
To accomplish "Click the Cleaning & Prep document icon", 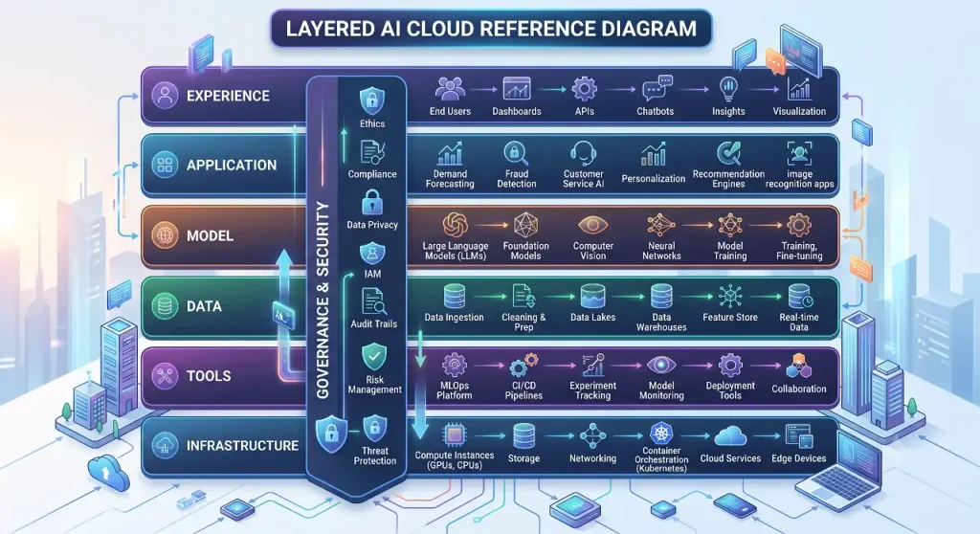I will click(x=523, y=297).
